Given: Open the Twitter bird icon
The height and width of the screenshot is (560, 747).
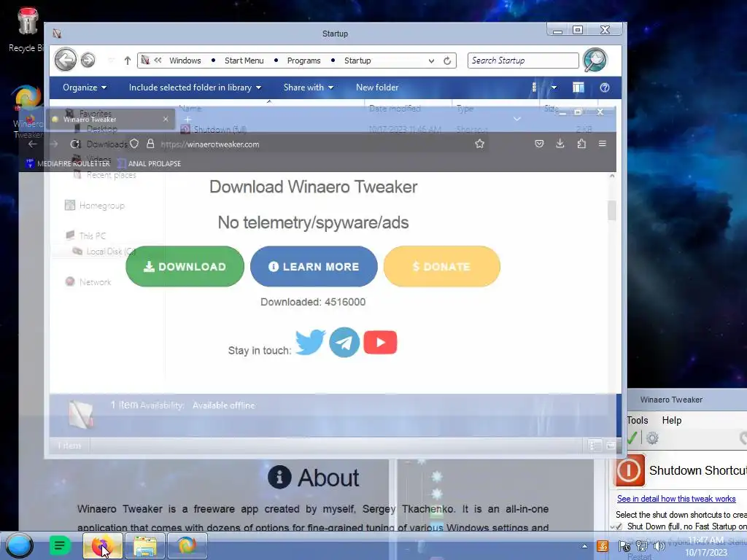Looking at the screenshot, I should click(310, 342).
